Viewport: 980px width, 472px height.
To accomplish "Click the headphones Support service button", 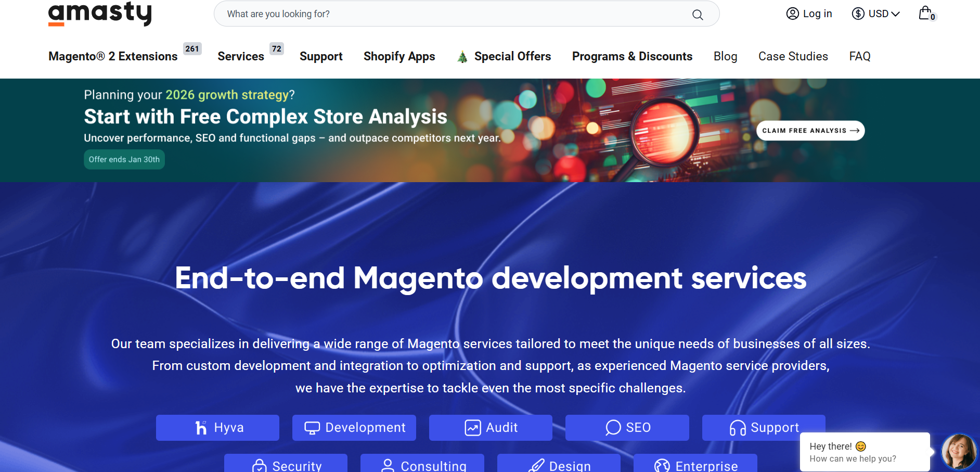I will [764, 428].
